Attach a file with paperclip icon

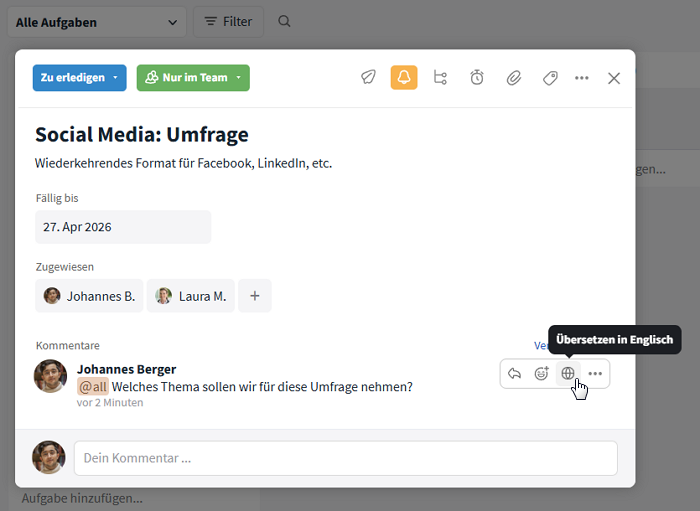click(x=513, y=78)
